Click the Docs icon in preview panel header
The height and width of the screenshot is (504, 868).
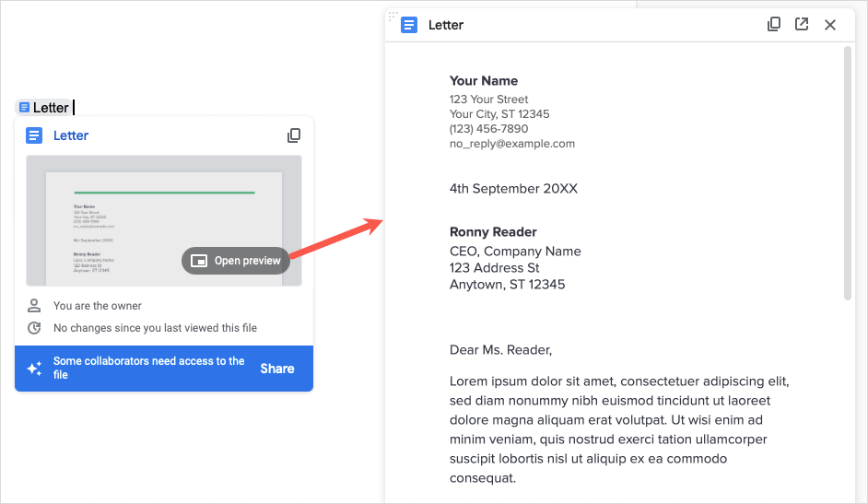(x=409, y=25)
